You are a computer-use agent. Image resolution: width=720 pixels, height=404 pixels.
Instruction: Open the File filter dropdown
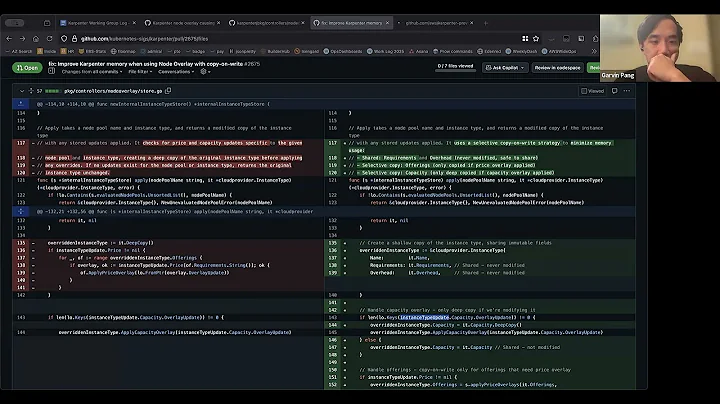[x=140, y=72]
